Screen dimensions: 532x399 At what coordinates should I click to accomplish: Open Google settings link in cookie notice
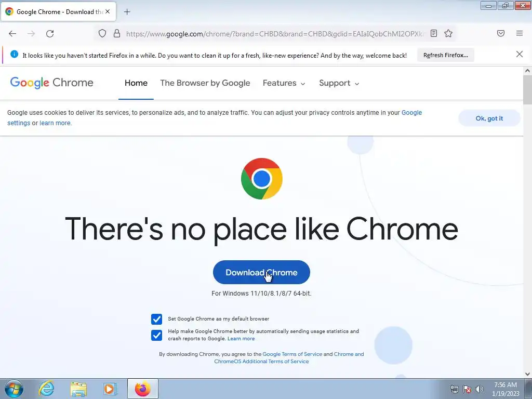pyautogui.click(x=411, y=112)
